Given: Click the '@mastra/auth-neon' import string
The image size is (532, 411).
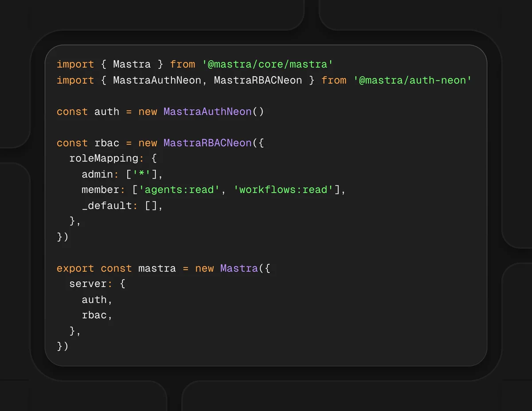Looking at the screenshot, I should point(412,80).
